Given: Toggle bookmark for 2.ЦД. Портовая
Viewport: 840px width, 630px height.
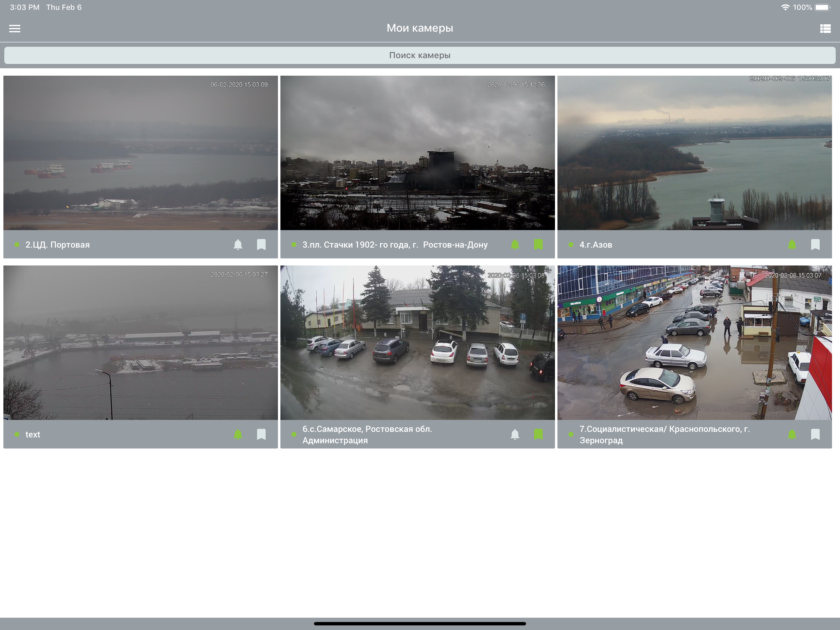Looking at the screenshot, I should 261,244.
